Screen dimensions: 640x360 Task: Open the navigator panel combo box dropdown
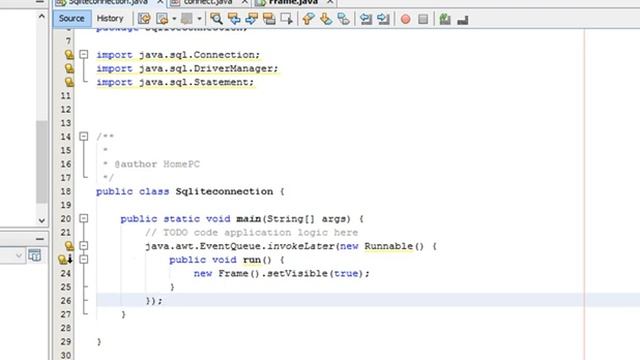[19, 256]
